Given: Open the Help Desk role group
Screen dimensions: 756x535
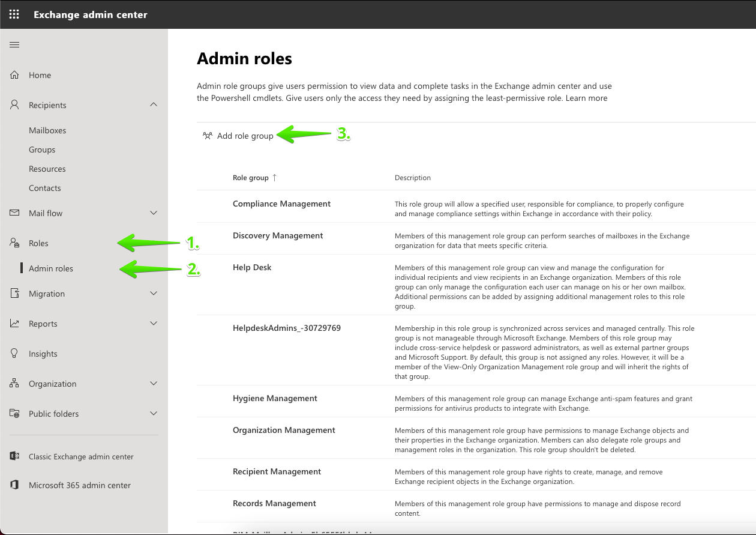Looking at the screenshot, I should (252, 267).
